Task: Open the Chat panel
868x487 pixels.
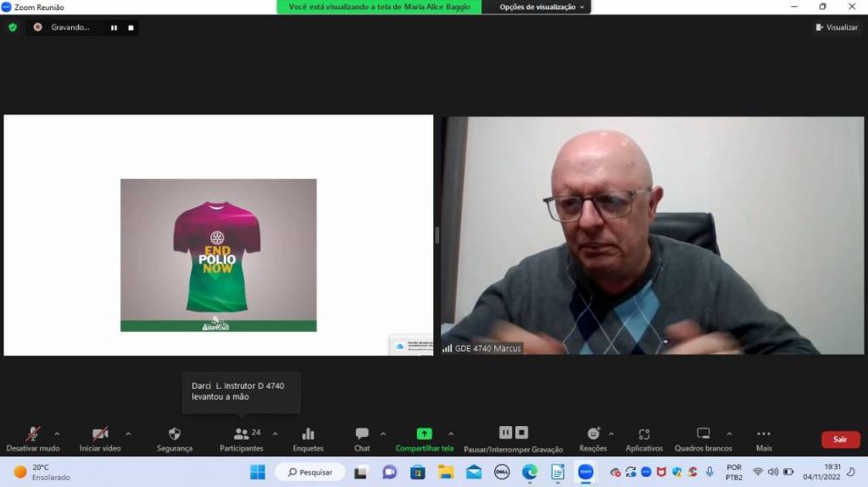Action: pos(362,434)
